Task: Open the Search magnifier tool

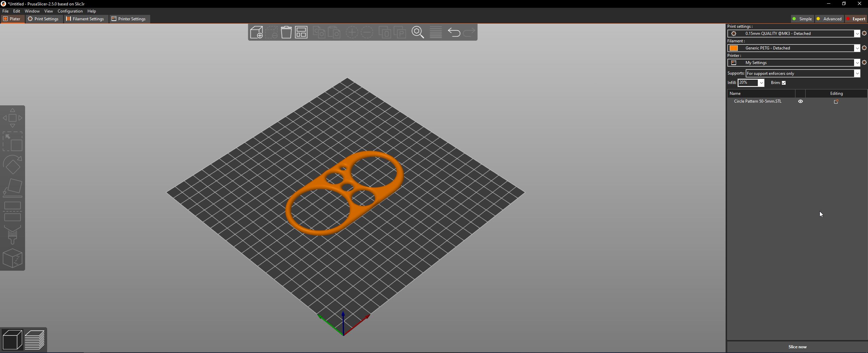Action: tap(418, 32)
